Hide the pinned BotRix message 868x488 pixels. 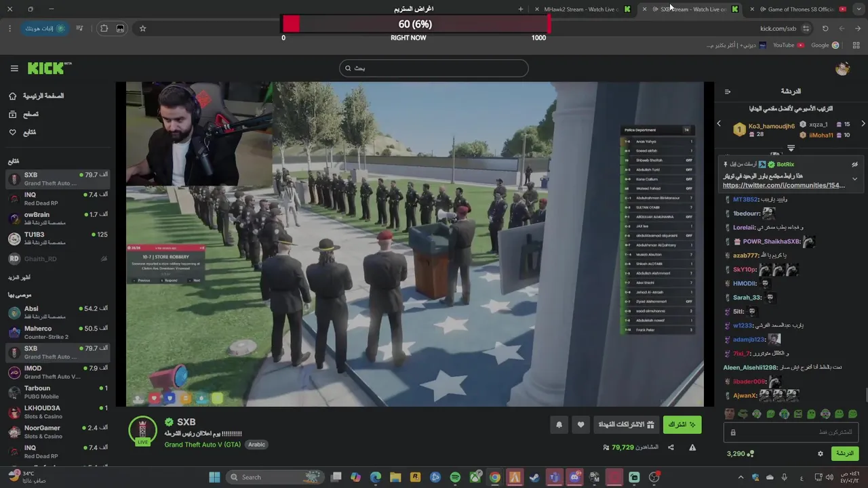[x=854, y=165]
